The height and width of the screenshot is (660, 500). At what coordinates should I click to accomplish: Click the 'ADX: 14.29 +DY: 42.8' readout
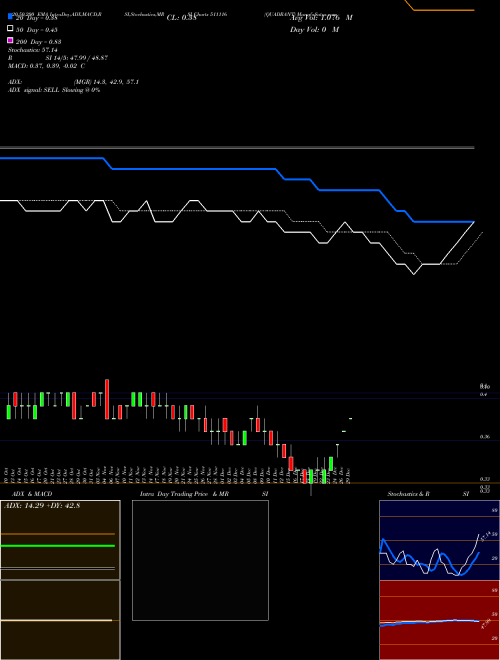(x=42, y=505)
